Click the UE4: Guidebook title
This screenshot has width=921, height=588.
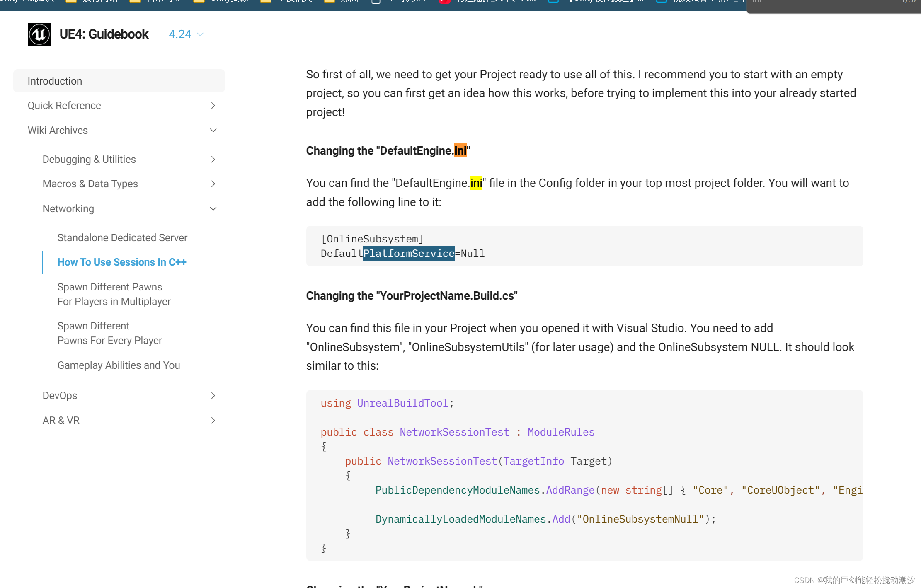coord(104,34)
